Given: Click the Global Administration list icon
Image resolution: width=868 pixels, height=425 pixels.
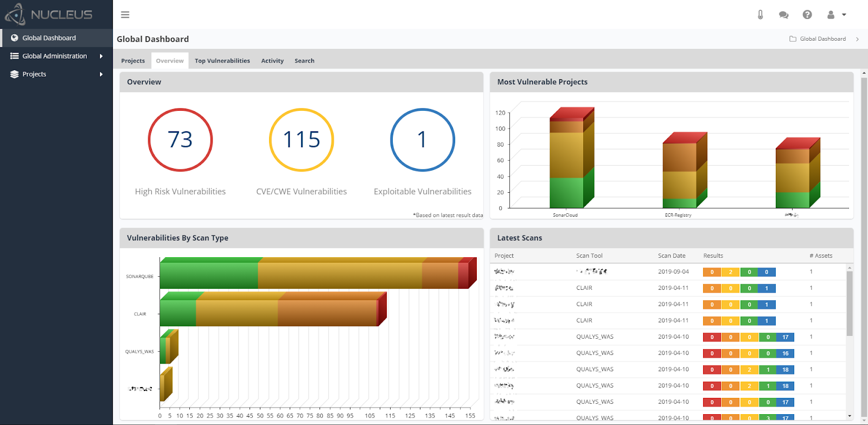Looking at the screenshot, I should 15,56.
